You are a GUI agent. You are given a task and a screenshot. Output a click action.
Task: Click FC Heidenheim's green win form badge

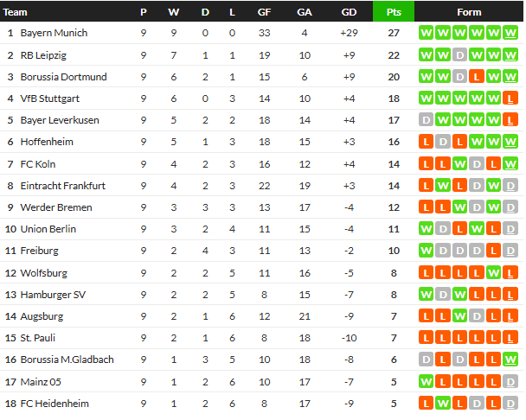click(442, 404)
